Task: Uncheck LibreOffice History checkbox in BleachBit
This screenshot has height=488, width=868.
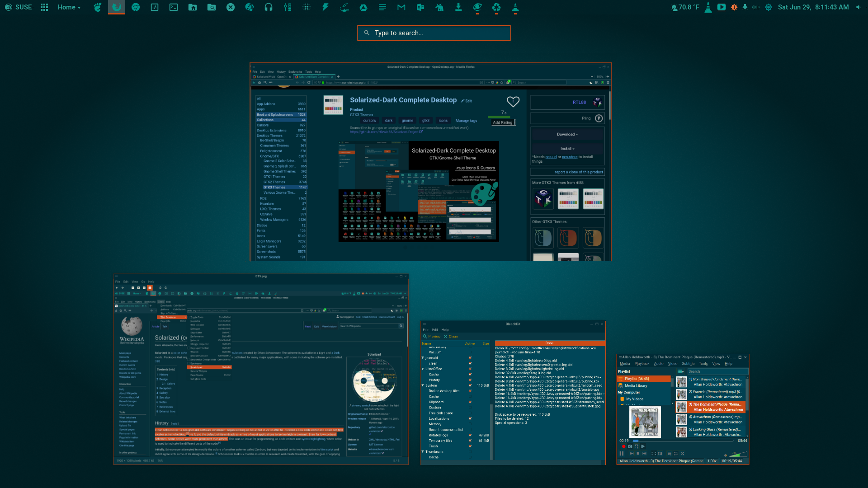Action: tap(470, 380)
